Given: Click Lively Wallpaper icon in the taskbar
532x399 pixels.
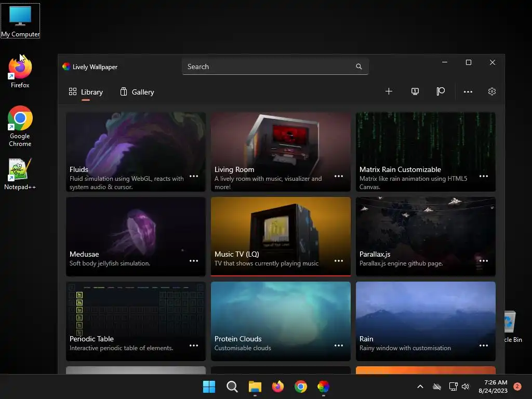Looking at the screenshot, I should (x=323, y=387).
